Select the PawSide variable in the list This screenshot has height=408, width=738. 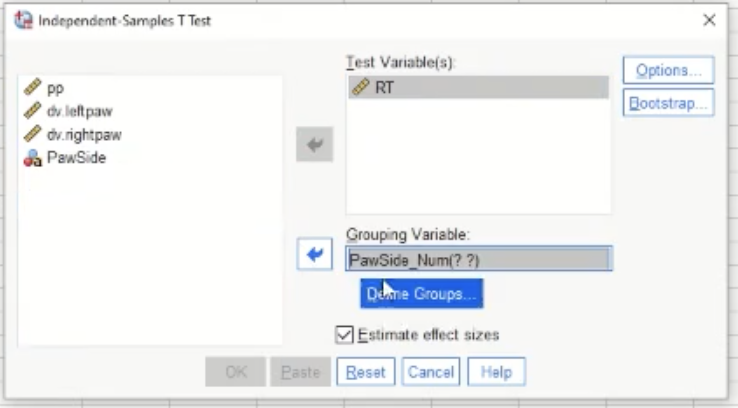point(76,157)
